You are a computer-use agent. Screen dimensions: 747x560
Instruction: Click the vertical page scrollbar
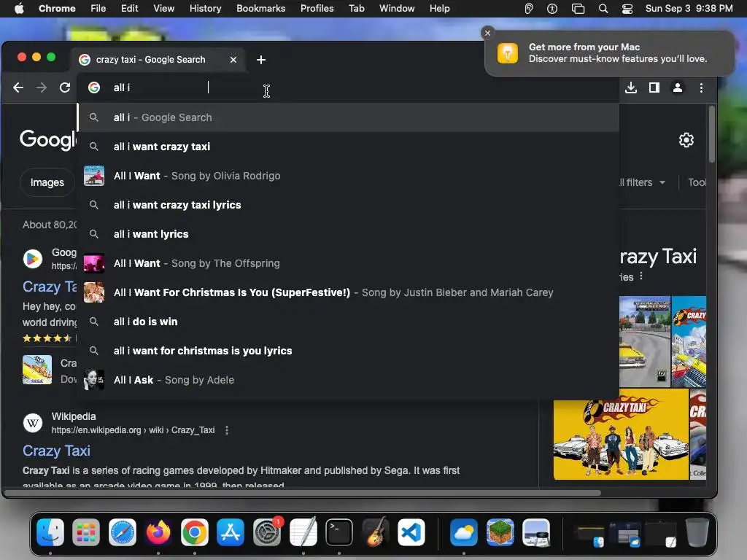[x=711, y=134]
